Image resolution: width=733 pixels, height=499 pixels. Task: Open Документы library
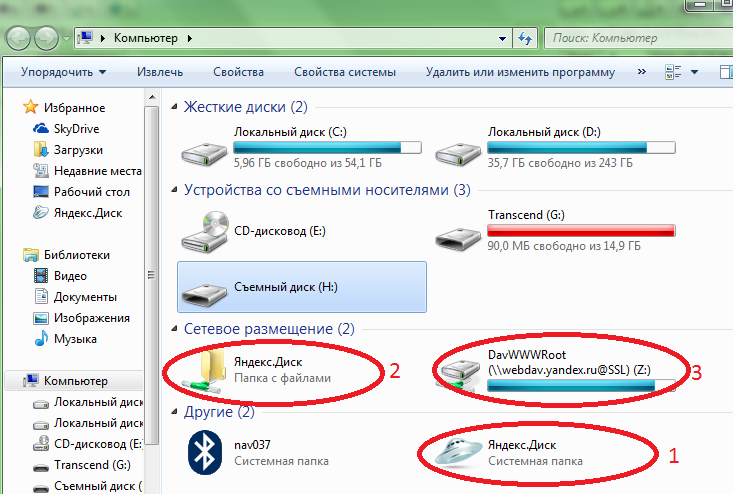[x=75, y=297]
